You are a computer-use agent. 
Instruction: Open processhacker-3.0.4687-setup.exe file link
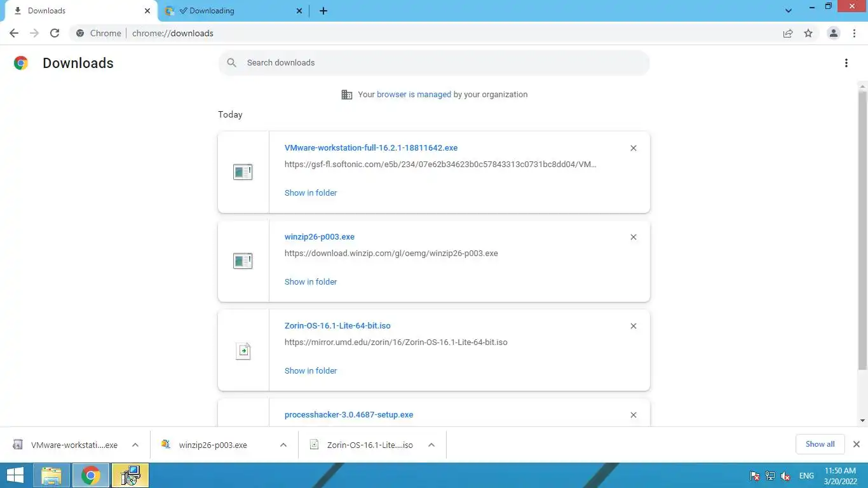349,414
